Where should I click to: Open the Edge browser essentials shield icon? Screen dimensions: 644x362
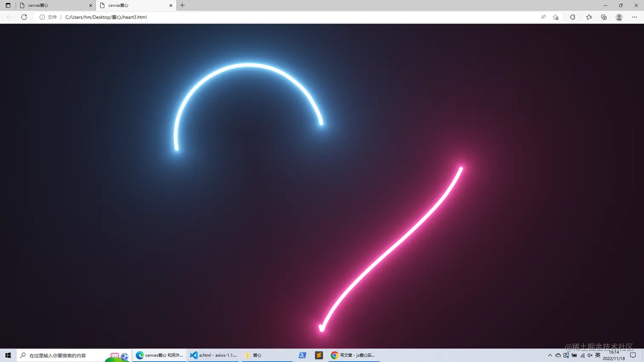[573, 17]
